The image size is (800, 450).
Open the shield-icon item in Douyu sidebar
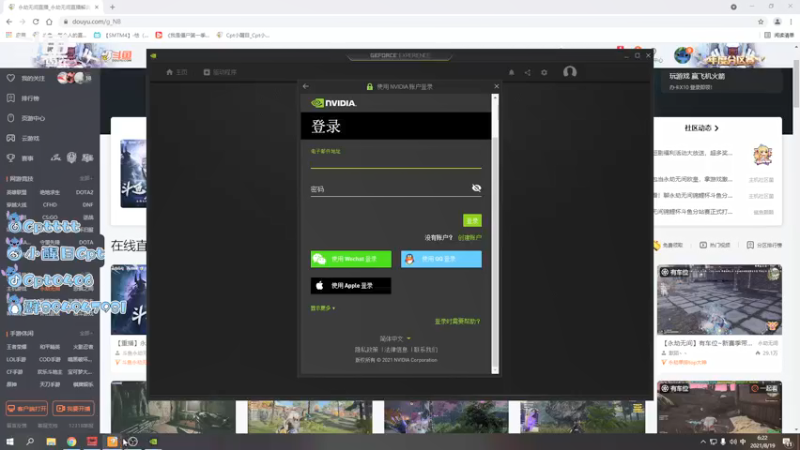pos(27,118)
